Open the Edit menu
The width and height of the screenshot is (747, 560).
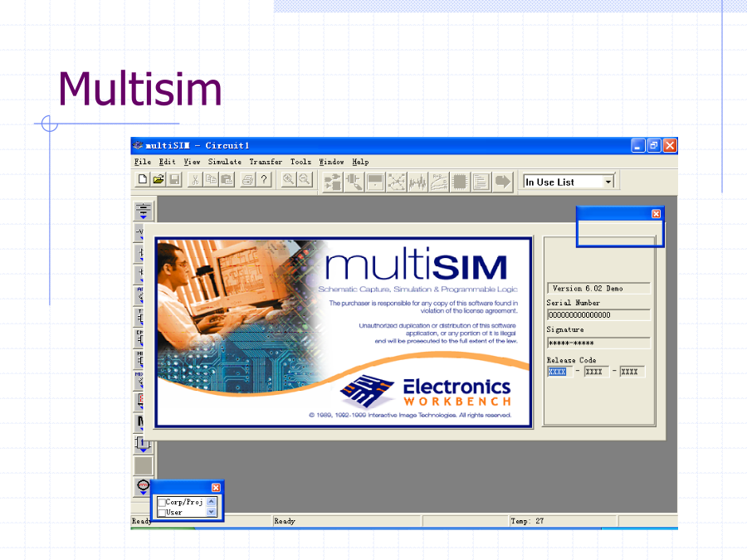pyautogui.click(x=167, y=162)
